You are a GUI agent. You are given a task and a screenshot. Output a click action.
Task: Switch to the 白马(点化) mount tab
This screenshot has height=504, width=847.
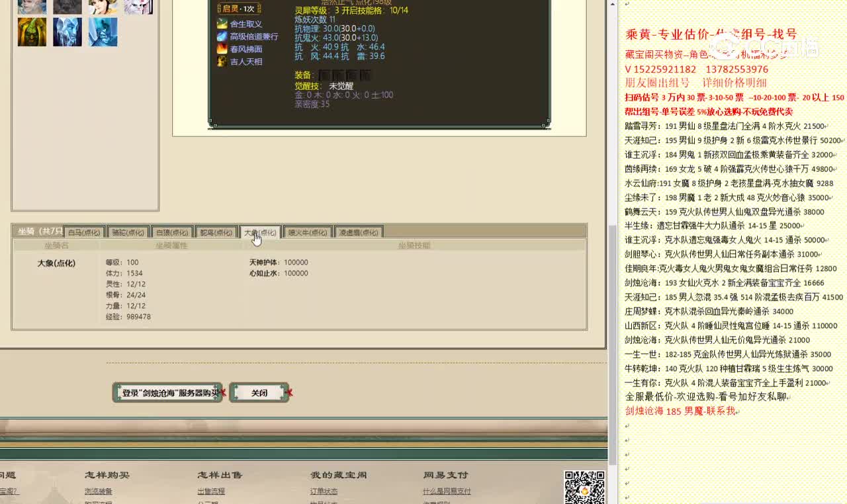(84, 232)
